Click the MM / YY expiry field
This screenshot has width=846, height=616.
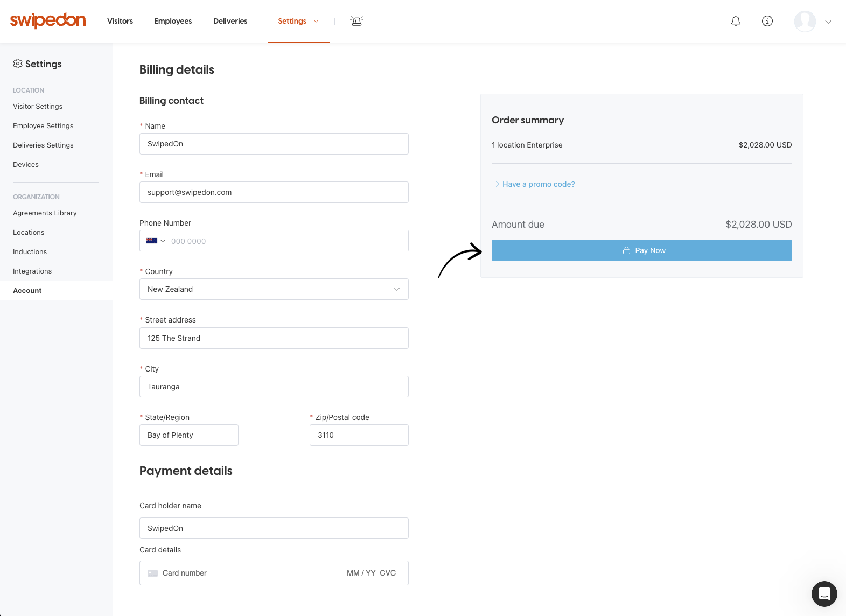(x=361, y=573)
